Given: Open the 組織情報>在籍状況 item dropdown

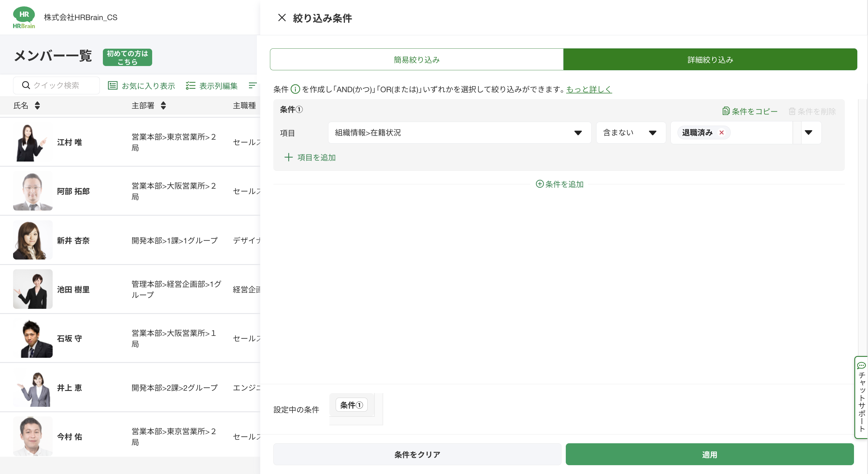Looking at the screenshot, I should pyautogui.click(x=460, y=133).
